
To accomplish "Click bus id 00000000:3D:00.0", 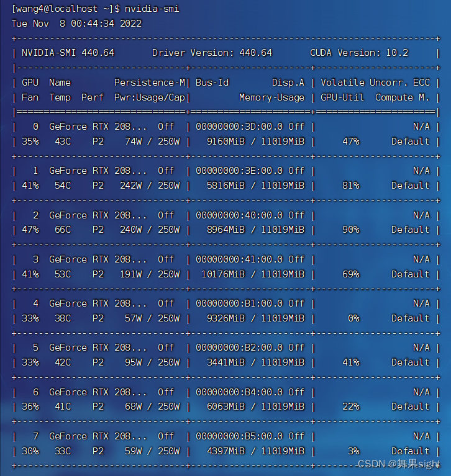I will point(239,127).
